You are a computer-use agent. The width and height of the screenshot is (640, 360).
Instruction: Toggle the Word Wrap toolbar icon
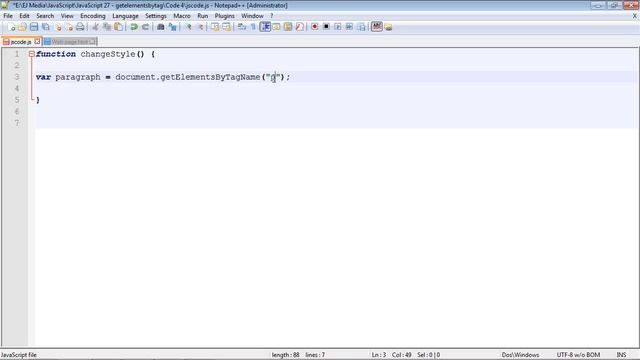point(242,27)
